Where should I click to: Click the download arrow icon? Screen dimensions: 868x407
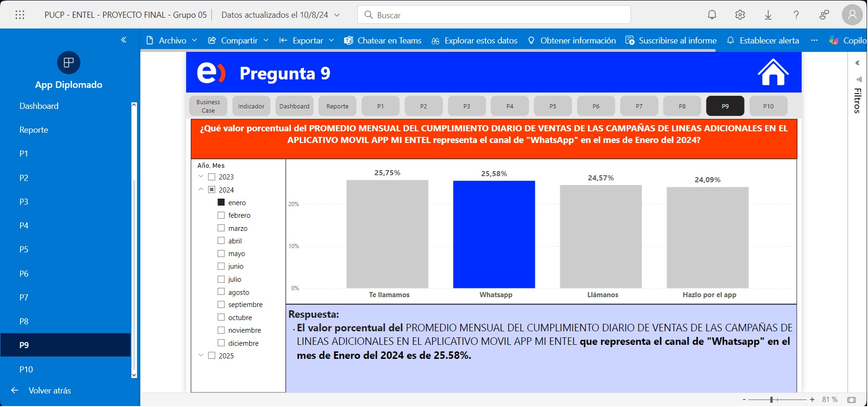pyautogui.click(x=769, y=15)
